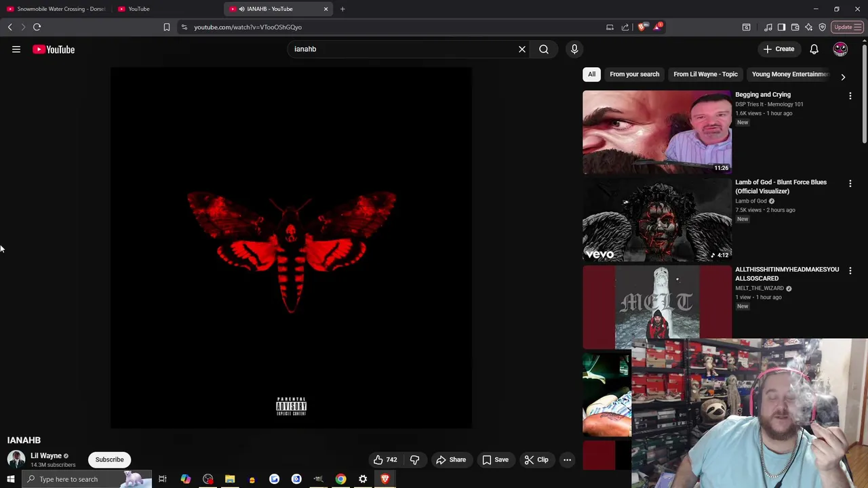868x488 pixels.
Task: Open the Begging and Crying title link
Action: pyautogui.click(x=763, y=95)
